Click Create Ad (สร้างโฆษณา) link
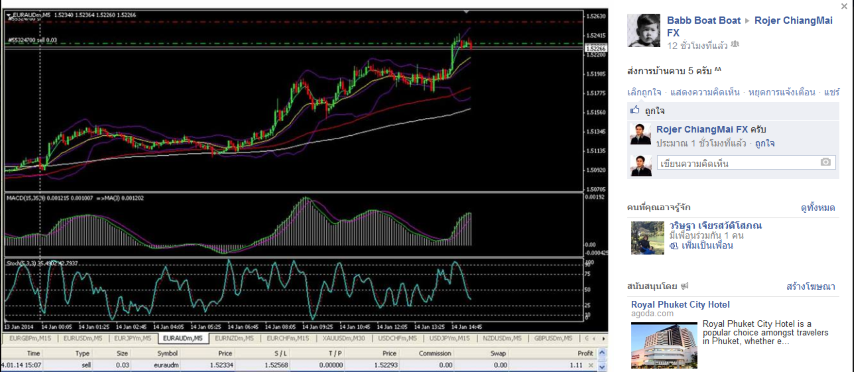854x372 pixels. click(x=811, y=286)
